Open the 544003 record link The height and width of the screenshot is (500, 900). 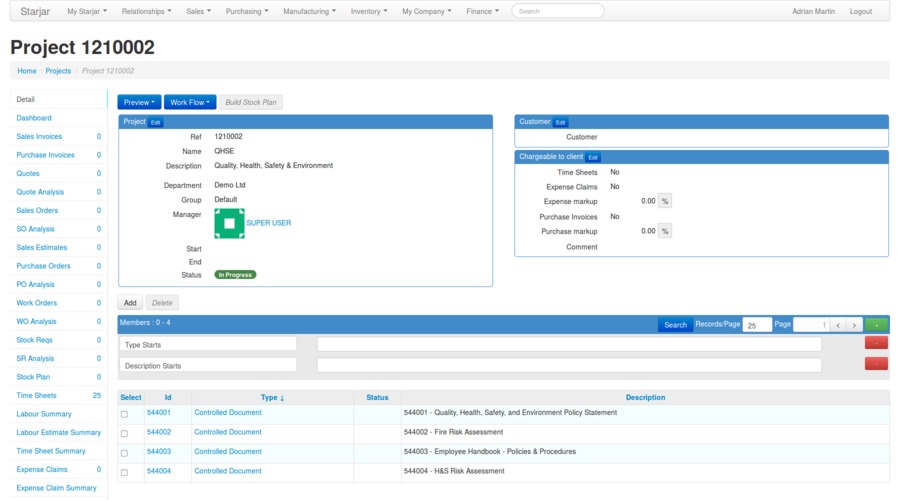pyautogui.click(x=159, y=452)
